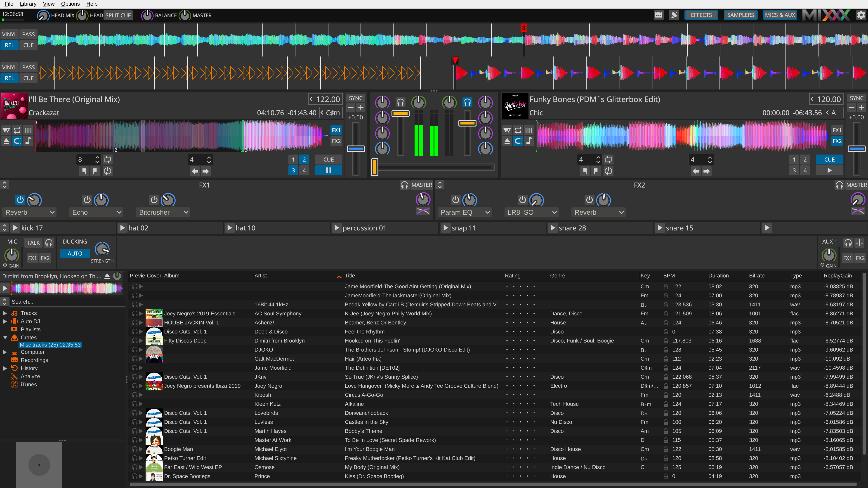
Task: Click the beatjump forward arrow on Deck 1
Action: tap(205, 171)
